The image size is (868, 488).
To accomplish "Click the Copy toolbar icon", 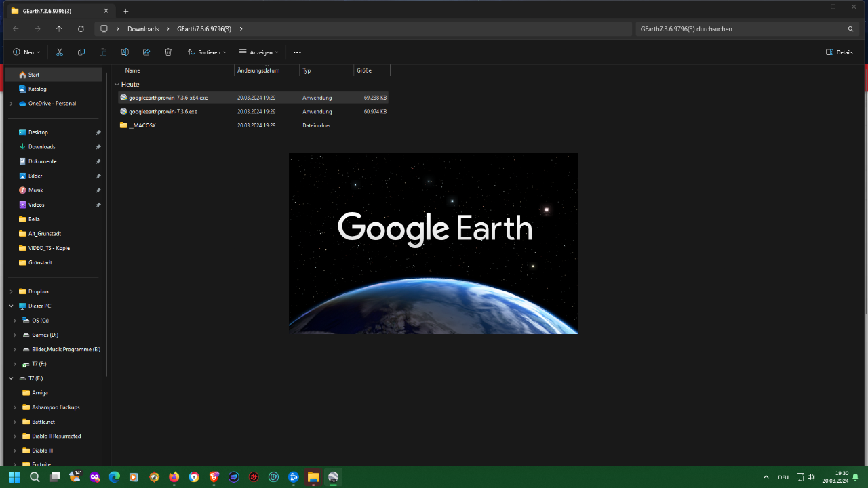I will [x=81, y=52].
